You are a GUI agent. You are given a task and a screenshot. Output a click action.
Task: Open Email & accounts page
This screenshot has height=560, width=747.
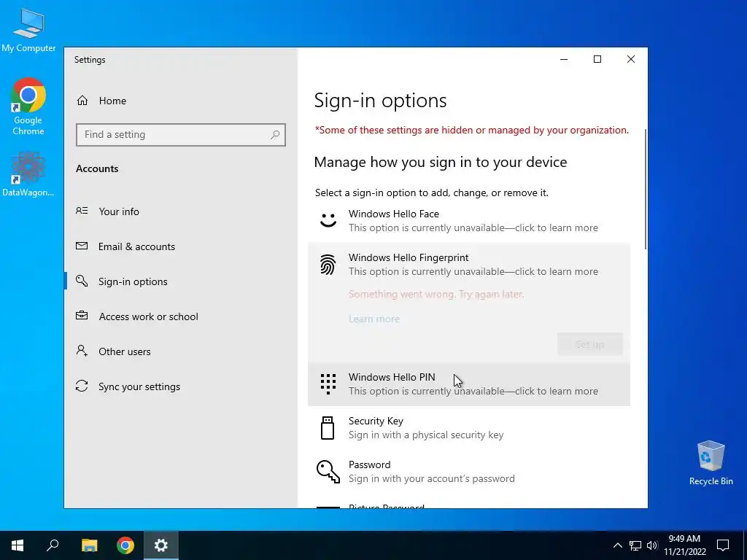[x=181, y=246]
